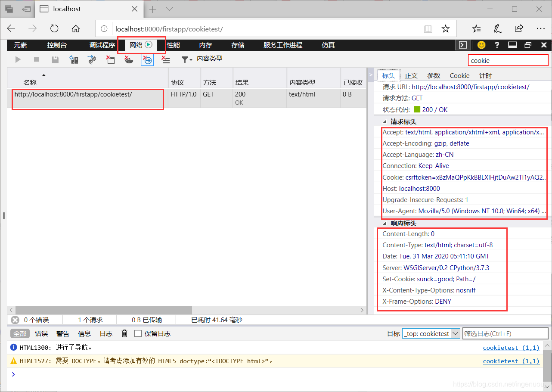Sort by the 方法 column header
552x392 pixels.
217,78
